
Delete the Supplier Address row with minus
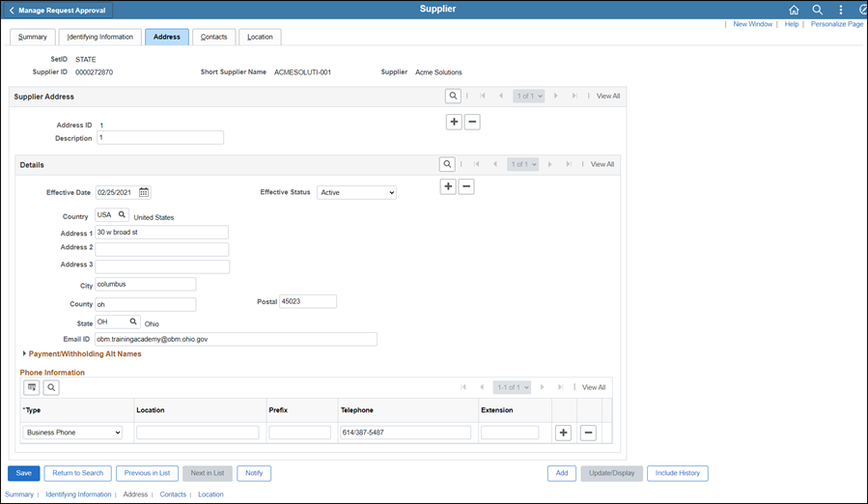pos(472,122)
